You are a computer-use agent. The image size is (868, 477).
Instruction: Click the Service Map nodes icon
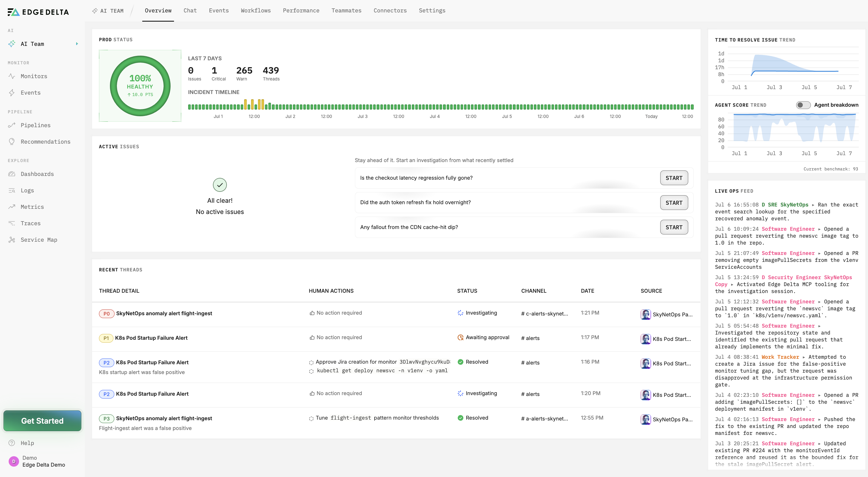tap(12, 240)
